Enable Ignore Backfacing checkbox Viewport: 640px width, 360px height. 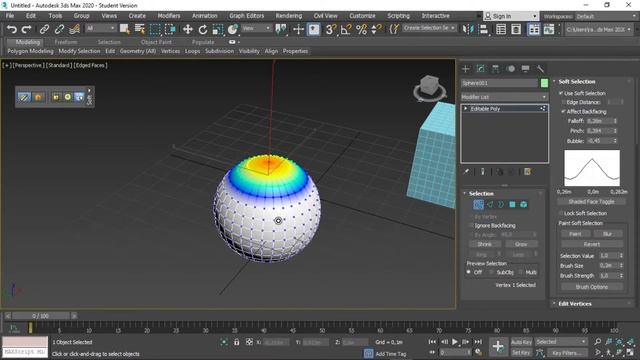(471, 225)
